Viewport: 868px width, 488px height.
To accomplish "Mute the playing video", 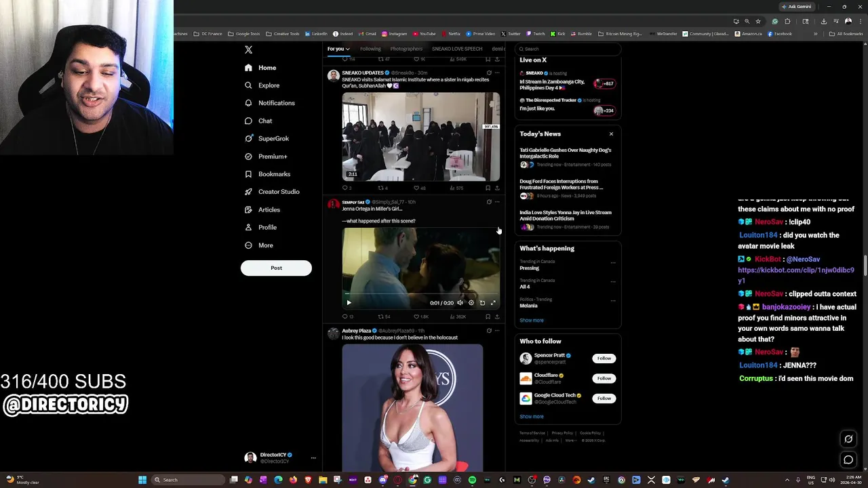I will 460,303.
